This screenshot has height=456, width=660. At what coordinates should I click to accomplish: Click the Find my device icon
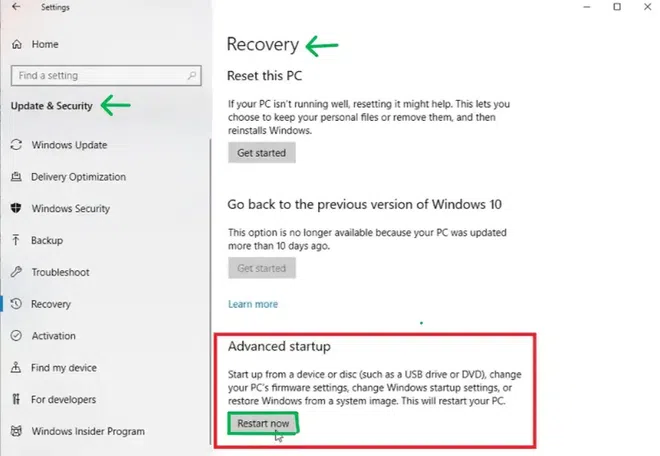[x=16, y=368]
